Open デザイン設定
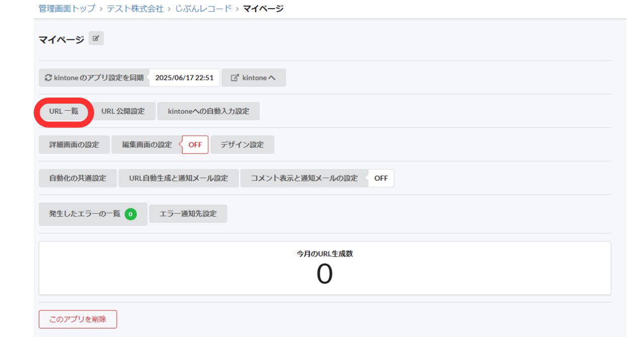Viewport: 644px width, 337px height. coord(242,145)
